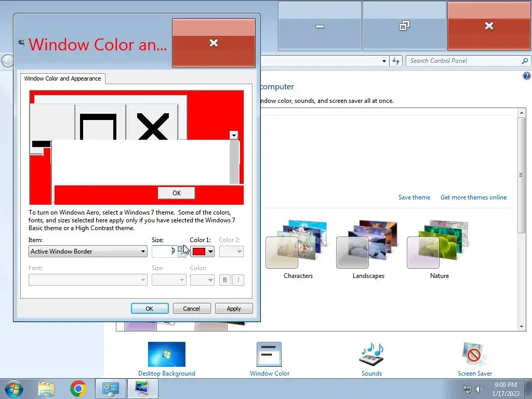
Task: Select the Window Color and Appearance tab
Action: 63,78
